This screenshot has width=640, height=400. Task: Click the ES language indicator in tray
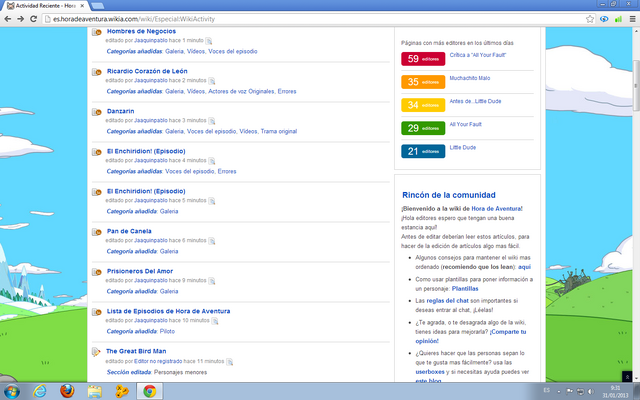[547, 391]
